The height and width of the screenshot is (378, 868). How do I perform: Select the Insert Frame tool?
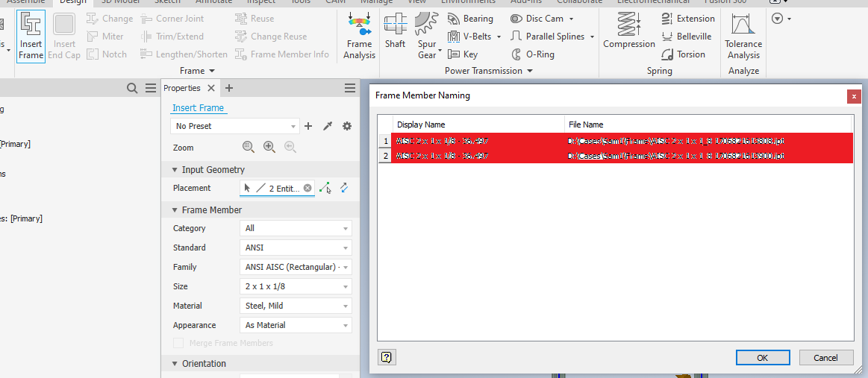pyautogui.click(x=31, y=37)
